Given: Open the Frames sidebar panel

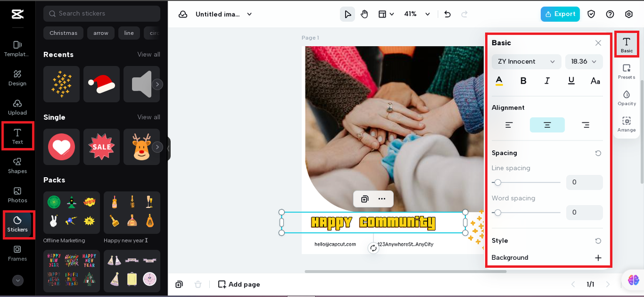Looking at the screenshot, I should tap(17, 253).
